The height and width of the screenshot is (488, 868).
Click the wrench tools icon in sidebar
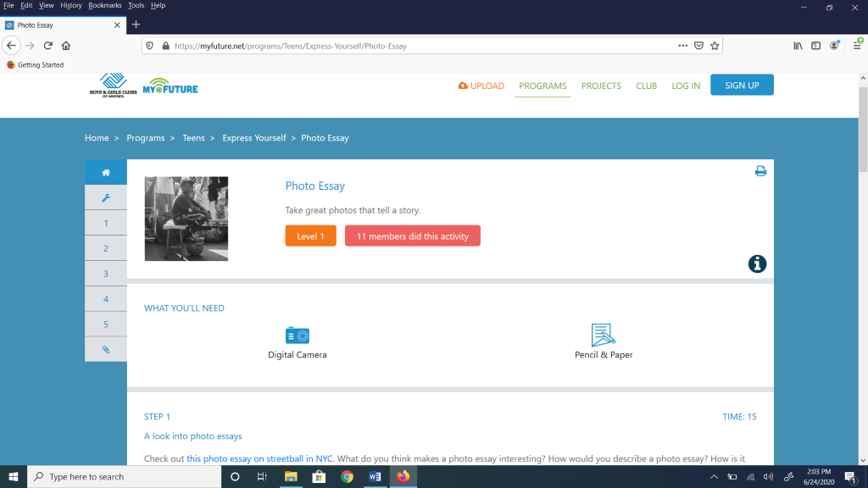106,197
